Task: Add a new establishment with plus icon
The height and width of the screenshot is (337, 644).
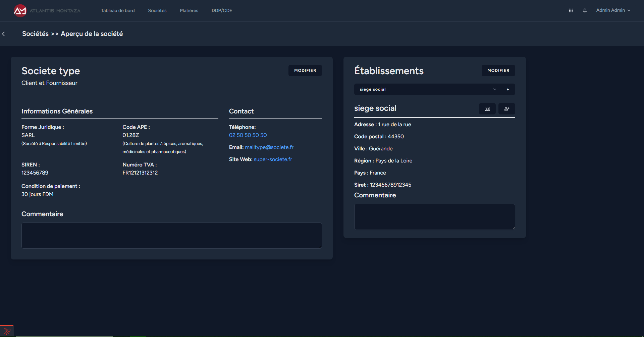Action: (x=507, y=89)
